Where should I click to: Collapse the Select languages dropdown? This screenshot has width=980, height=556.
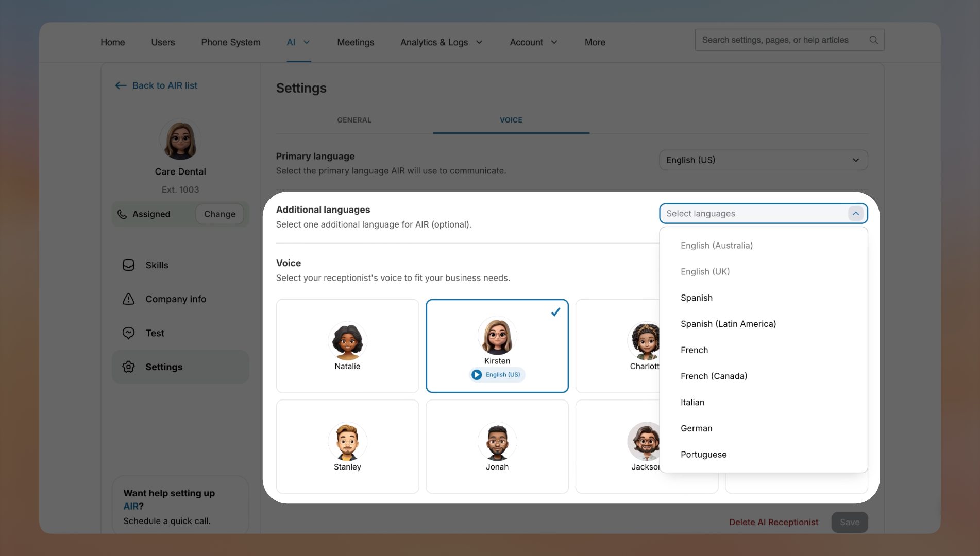pos(855,213)
